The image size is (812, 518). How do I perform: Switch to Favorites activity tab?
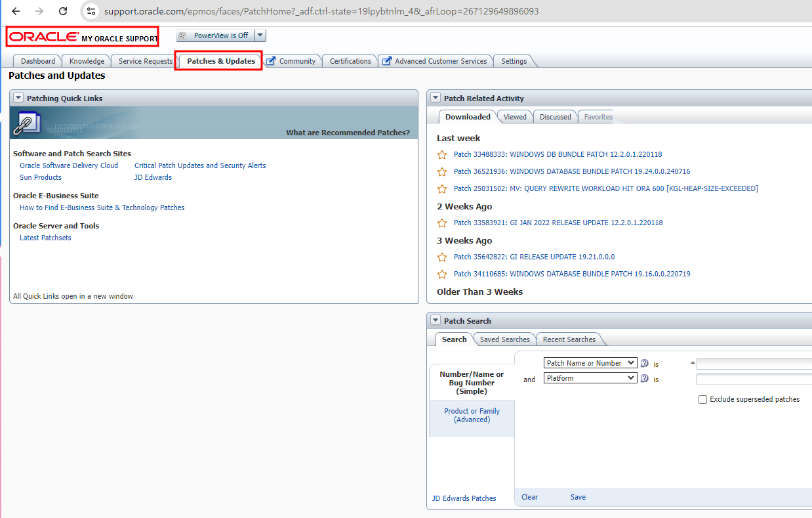[x=598, y=117]
